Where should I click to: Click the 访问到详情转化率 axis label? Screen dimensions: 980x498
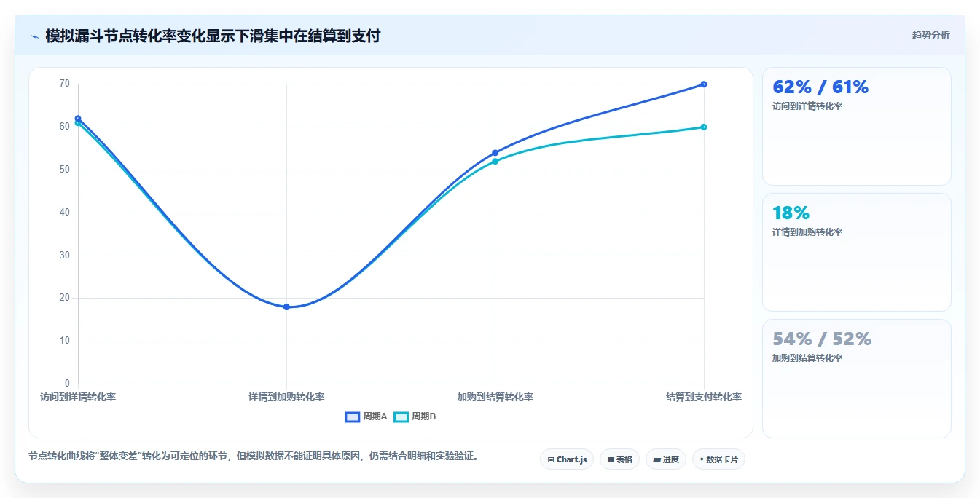[78, 398]
